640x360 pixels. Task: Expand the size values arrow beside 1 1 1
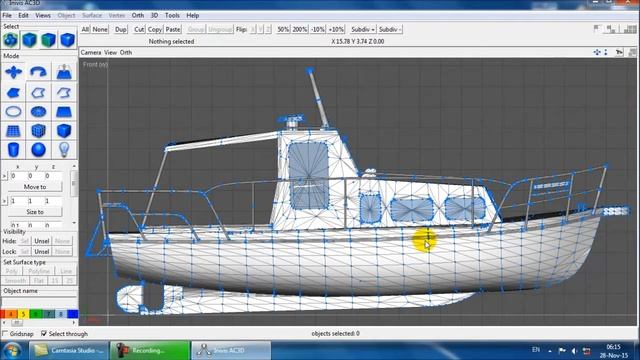4,201
